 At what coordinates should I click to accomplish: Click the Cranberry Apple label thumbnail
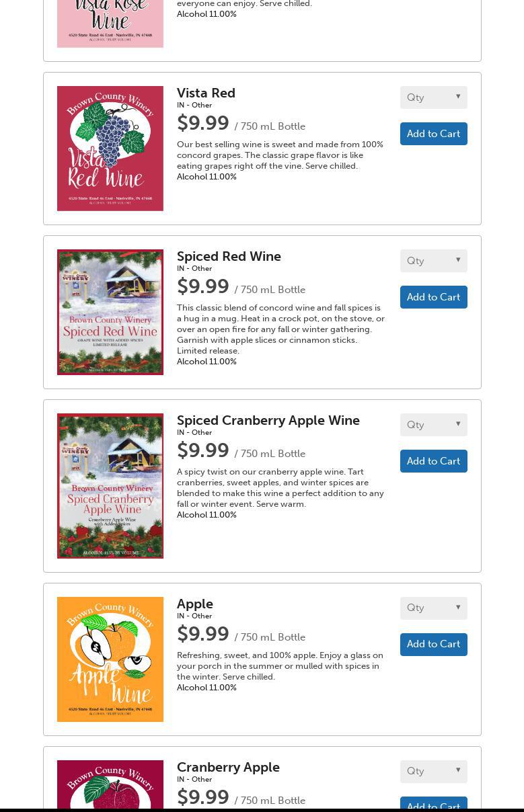pyautogui.click(x=110, y=784)
